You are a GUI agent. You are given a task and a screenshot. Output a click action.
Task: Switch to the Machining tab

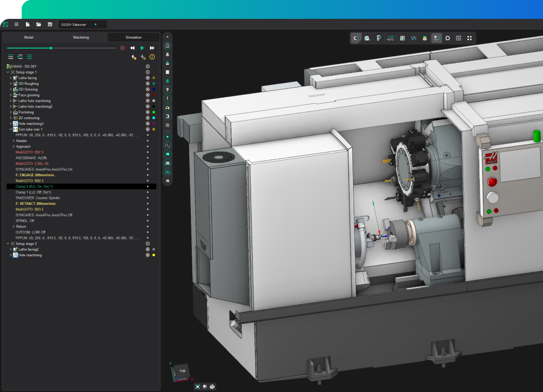[x=81, y=37]
